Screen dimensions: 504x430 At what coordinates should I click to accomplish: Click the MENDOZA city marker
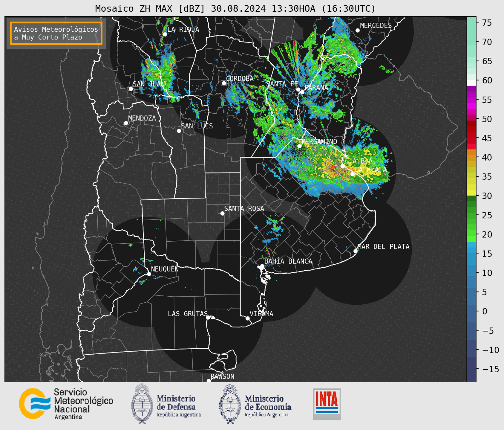pos(126,123)
